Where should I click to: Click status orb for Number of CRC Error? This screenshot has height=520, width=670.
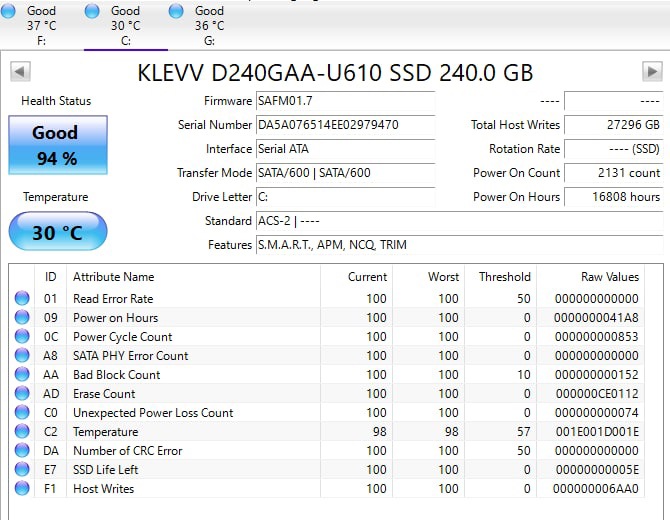click(22, 450)
